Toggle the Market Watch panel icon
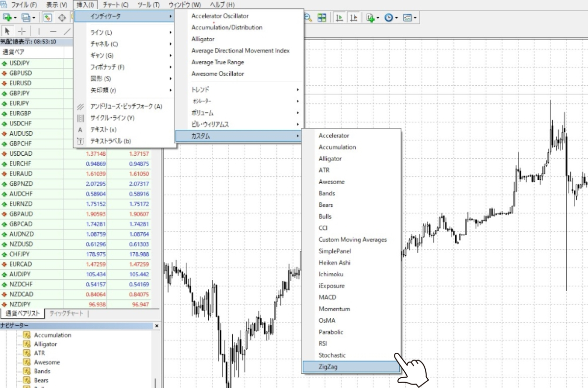The image size is (588, 388). tap(48, 18)
